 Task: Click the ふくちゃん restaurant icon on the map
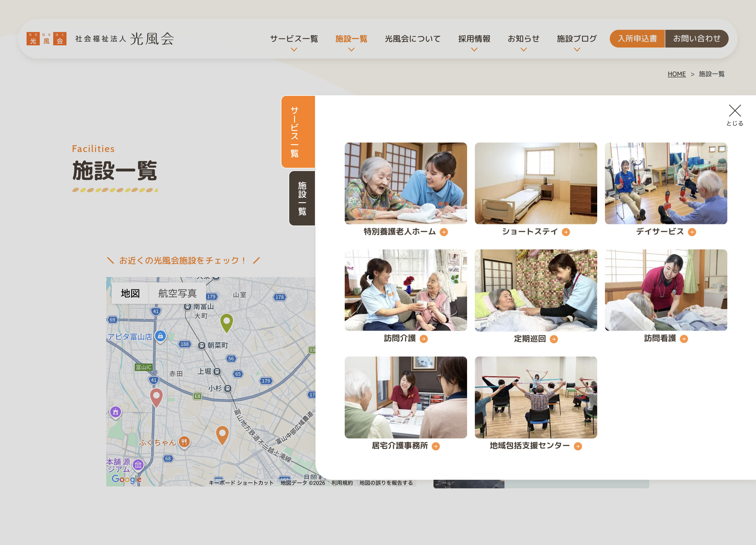[x=184, y=442]
